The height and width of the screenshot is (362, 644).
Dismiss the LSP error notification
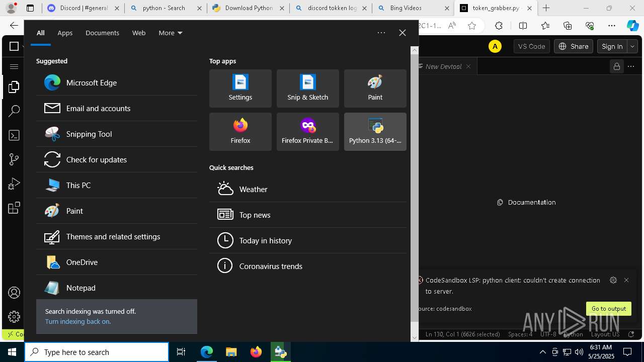tap(626, 280)
